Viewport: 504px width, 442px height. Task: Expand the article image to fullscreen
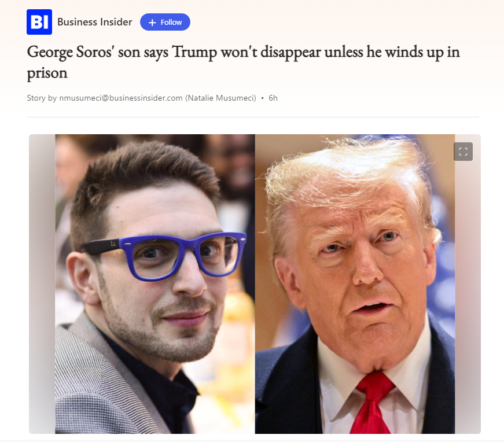tap(463, 152)
